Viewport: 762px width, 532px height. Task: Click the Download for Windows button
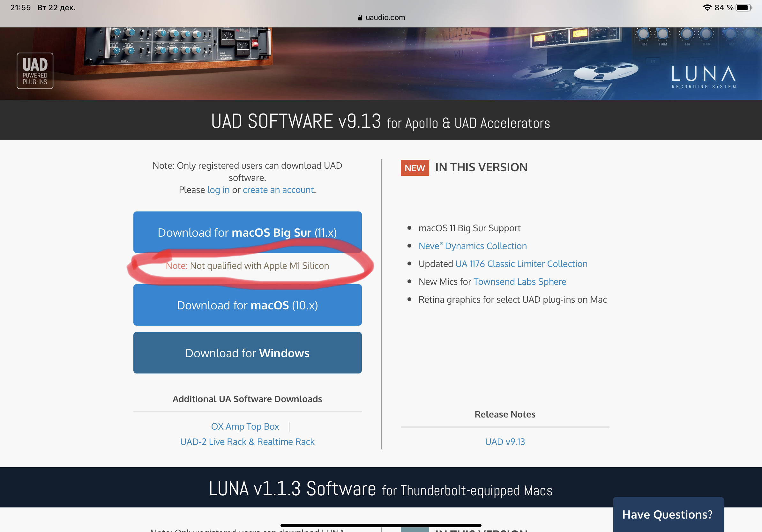247,353
